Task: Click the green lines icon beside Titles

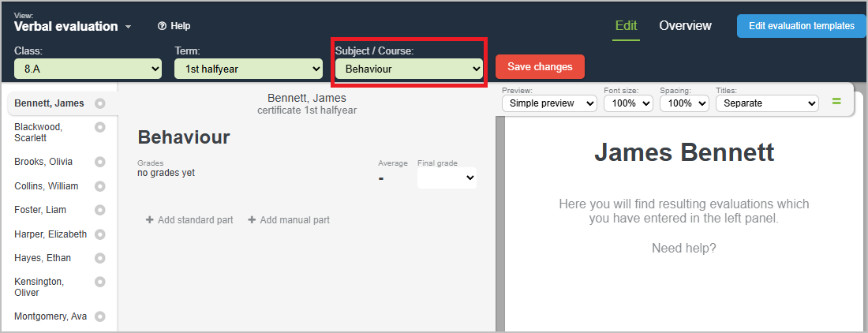Action: 836,102
